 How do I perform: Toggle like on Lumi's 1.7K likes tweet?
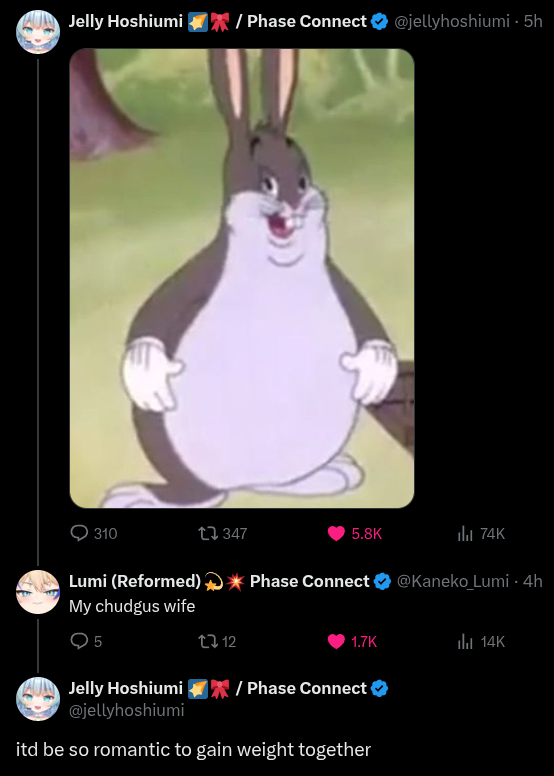click(x=336, y=641)
